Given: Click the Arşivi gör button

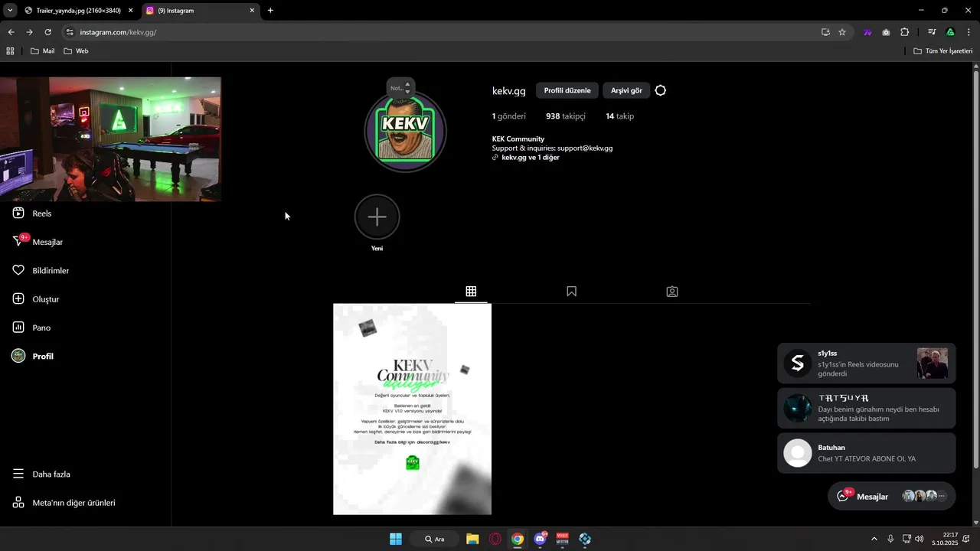Looking at the screenshot, I should pyautogui.click(x=626, y=90).
